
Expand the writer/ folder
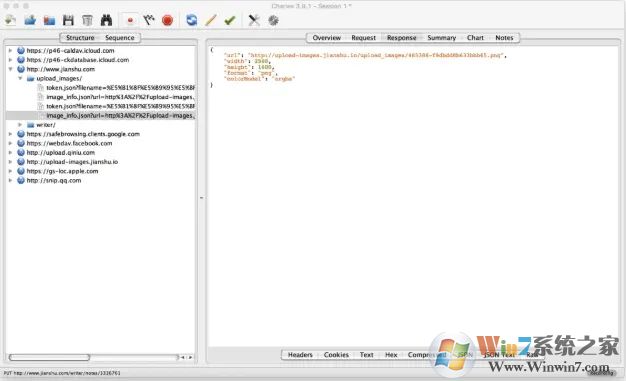[x=20, y=125]
